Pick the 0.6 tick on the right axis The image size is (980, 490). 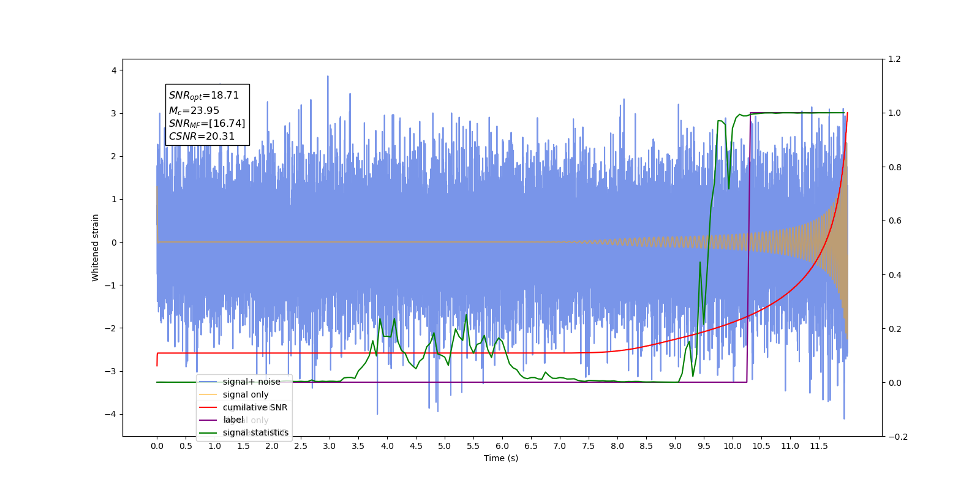[895, 221]
